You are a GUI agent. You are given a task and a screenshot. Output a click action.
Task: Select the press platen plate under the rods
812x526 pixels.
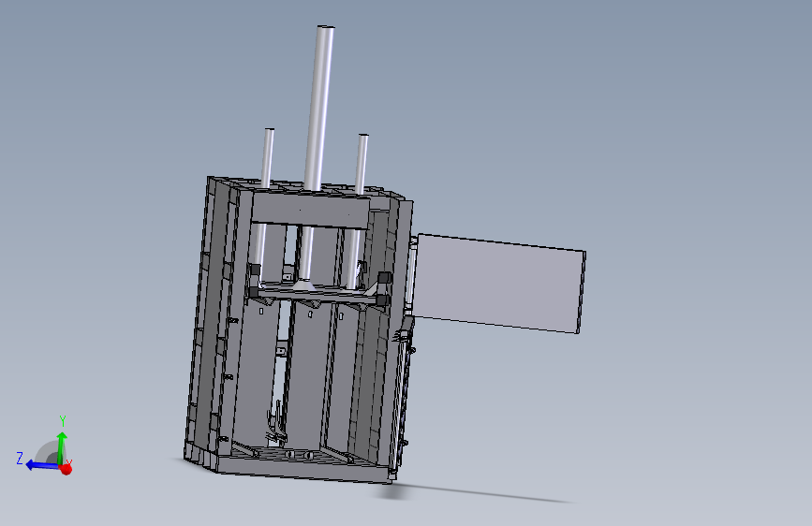pyautogui.click(x=317, y=296)
